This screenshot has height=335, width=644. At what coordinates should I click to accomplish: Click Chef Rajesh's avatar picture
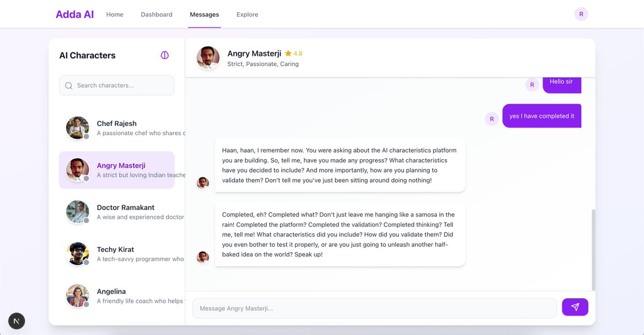tap(77, 128)
